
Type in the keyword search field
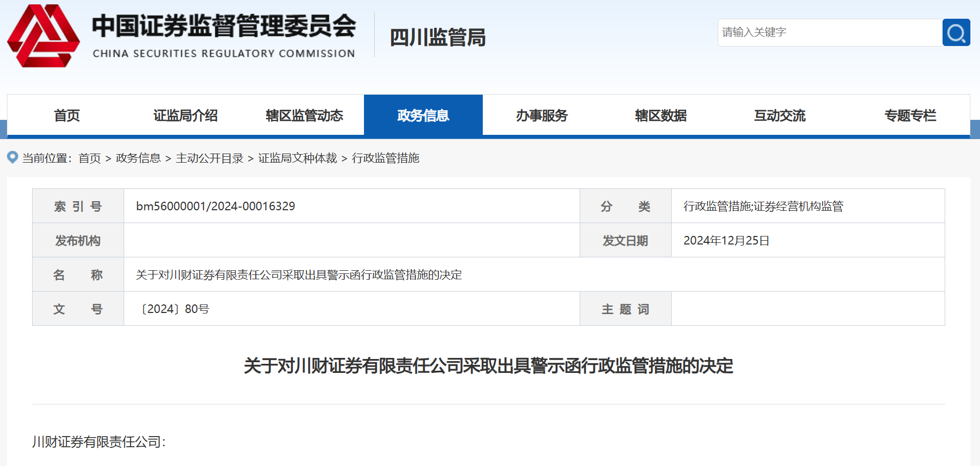point(830,33)
